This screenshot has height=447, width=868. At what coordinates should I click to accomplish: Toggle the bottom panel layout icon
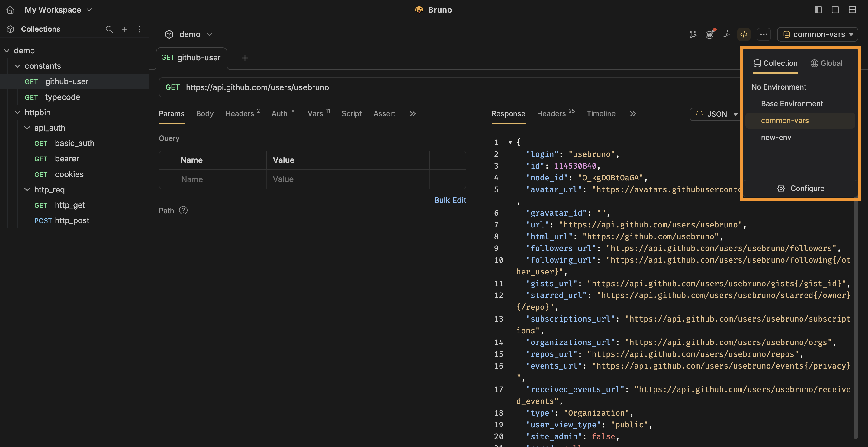(835, 10)
